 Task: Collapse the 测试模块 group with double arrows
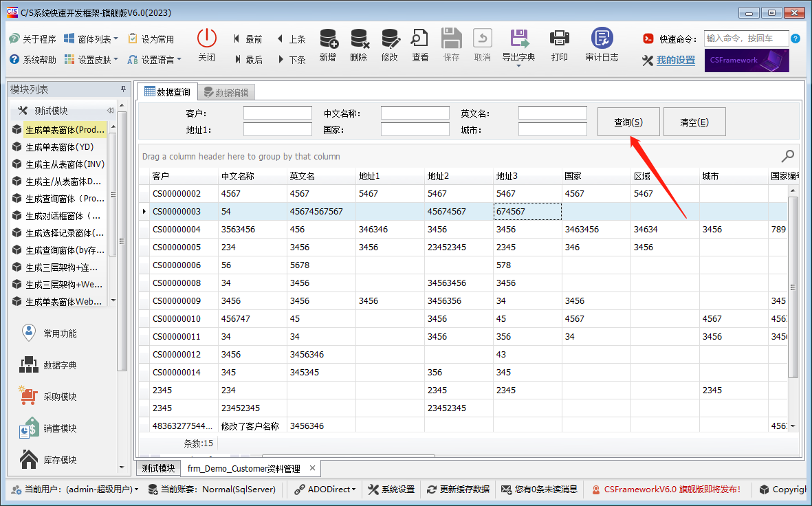point(110,111)
